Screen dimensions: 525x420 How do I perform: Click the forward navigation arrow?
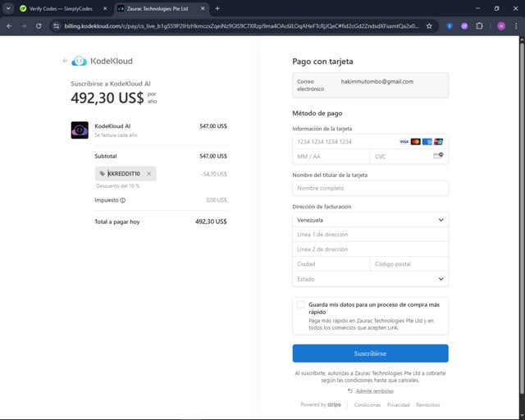point(24,26)
